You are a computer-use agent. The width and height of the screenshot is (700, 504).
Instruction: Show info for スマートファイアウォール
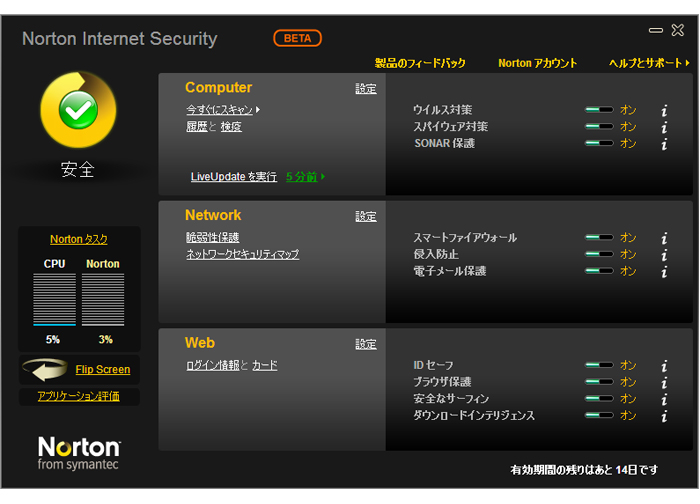[664, 238]
